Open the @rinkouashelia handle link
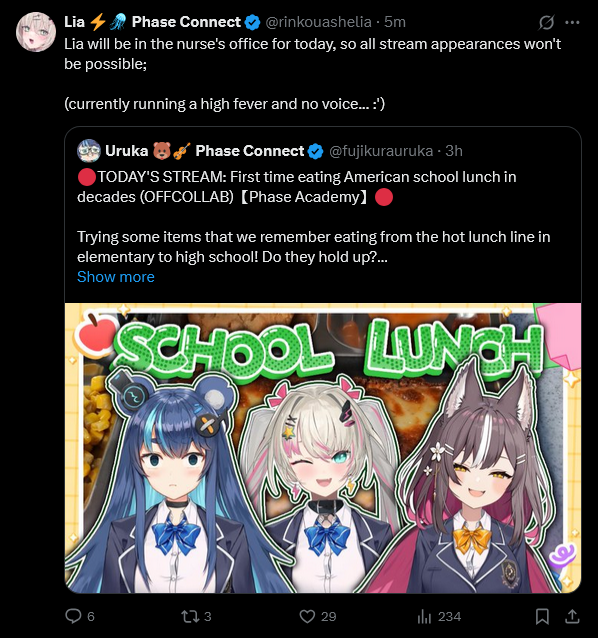This screenshot has height=638, width=598. click(x=318, y=22)
